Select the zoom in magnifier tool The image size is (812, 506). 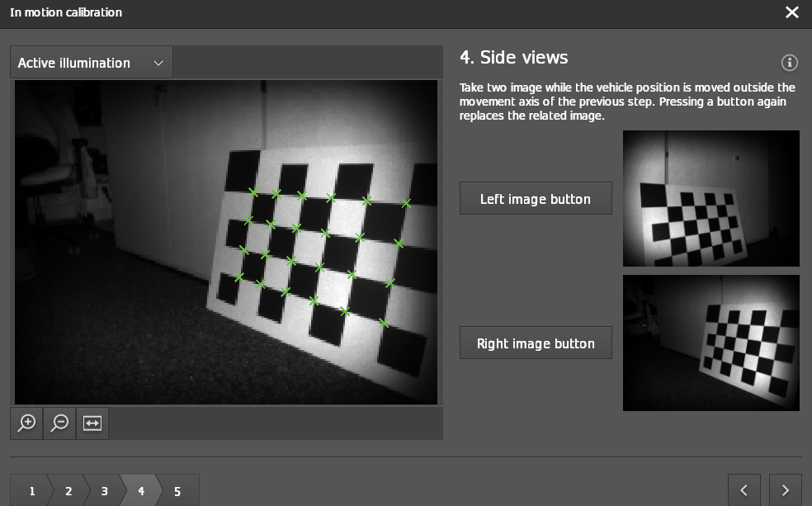[x=26, y=423]
